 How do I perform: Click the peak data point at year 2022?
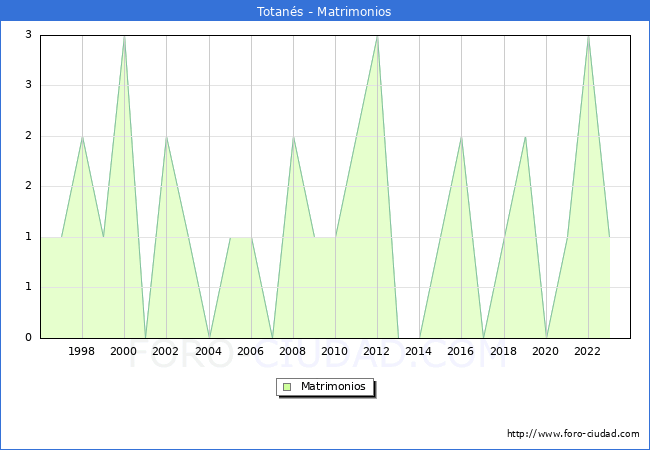588,37
